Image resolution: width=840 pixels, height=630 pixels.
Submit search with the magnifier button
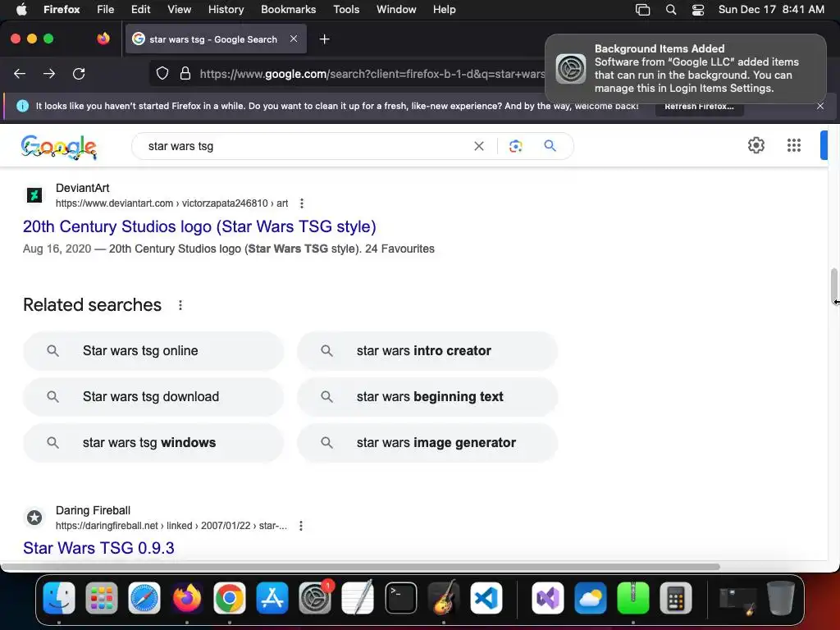pos(550,146)
